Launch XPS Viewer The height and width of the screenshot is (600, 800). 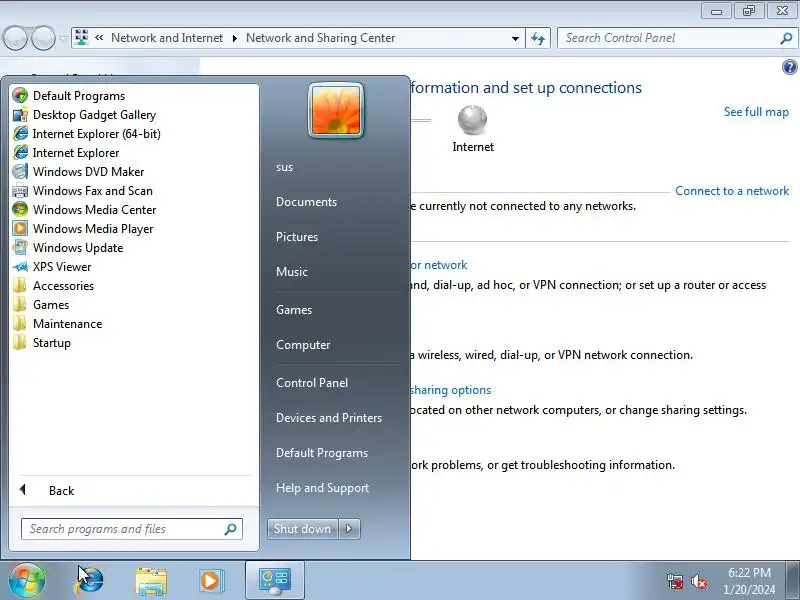[52, 267]
